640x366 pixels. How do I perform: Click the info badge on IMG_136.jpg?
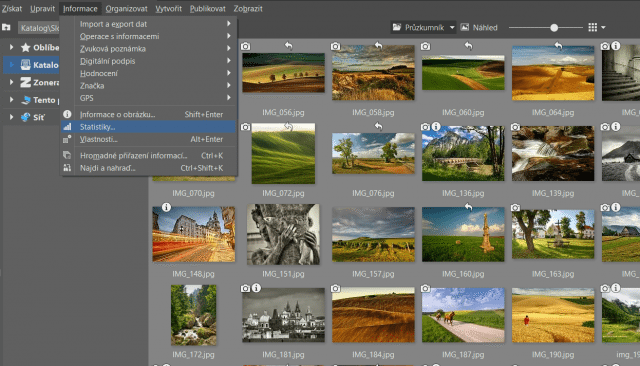(436, 127)
